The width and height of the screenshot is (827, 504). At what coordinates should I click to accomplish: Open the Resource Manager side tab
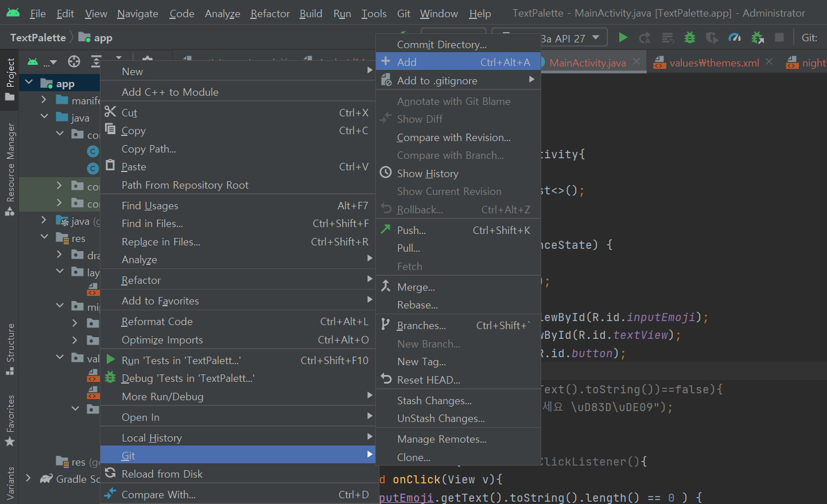10,169
